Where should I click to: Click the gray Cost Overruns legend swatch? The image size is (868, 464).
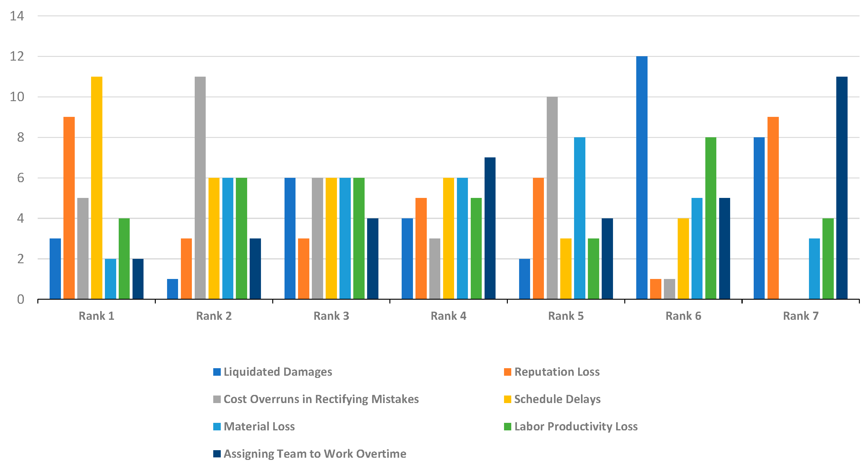point(217,399)
